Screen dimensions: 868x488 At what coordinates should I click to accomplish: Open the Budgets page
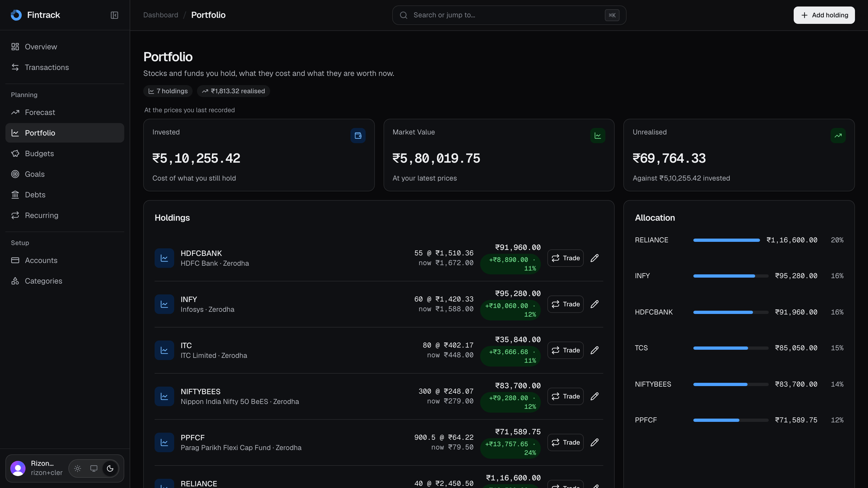pos(65,153)
